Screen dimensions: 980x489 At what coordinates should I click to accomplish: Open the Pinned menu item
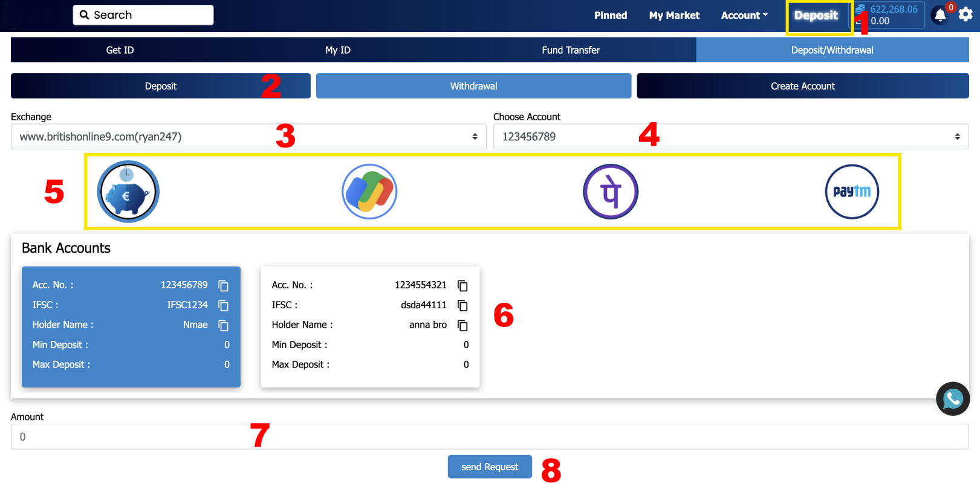pyautogui.click(x=611, y=15)
